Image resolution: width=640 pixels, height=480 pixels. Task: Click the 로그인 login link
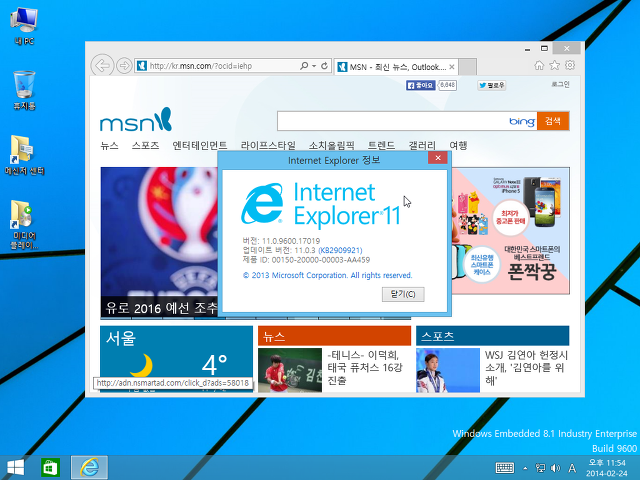click(x=560, y=84)
